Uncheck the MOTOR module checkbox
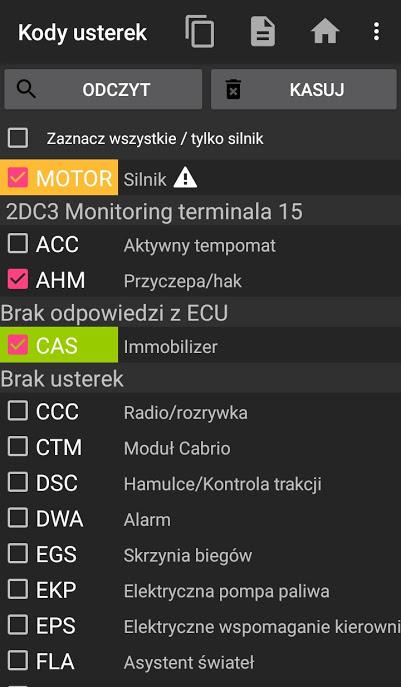 [18, 178]
